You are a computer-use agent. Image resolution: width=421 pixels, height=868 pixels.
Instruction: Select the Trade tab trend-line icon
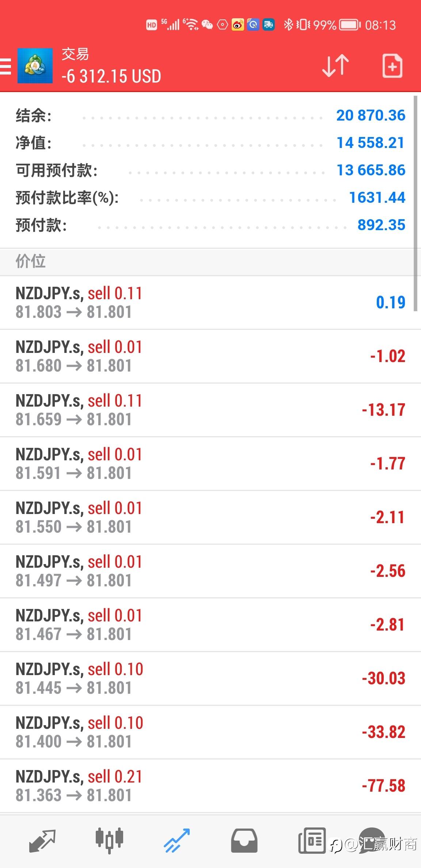(x=177, y=840)
